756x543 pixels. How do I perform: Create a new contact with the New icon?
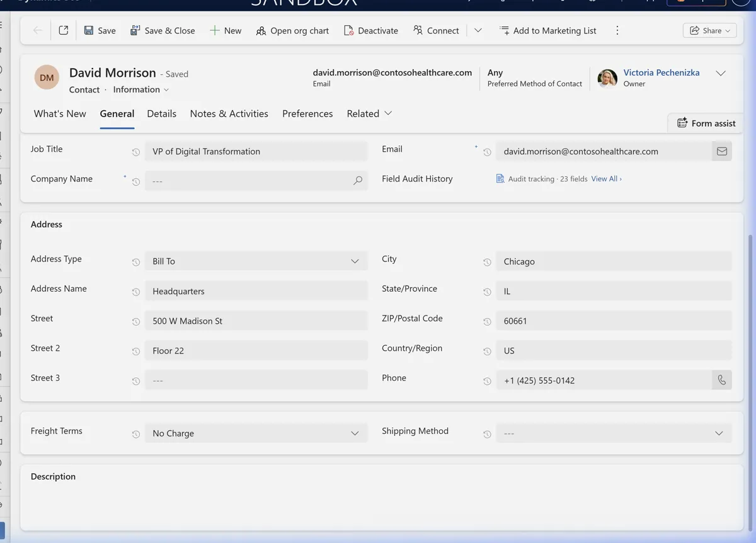point(226,30)
